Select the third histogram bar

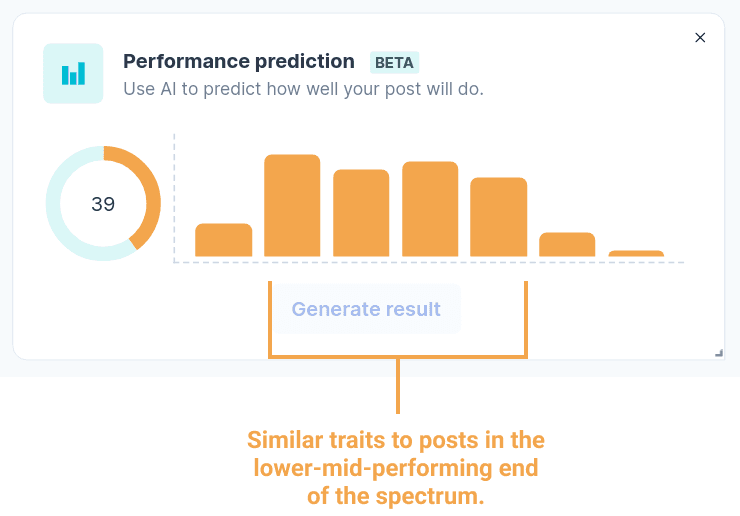coord(361,213)
